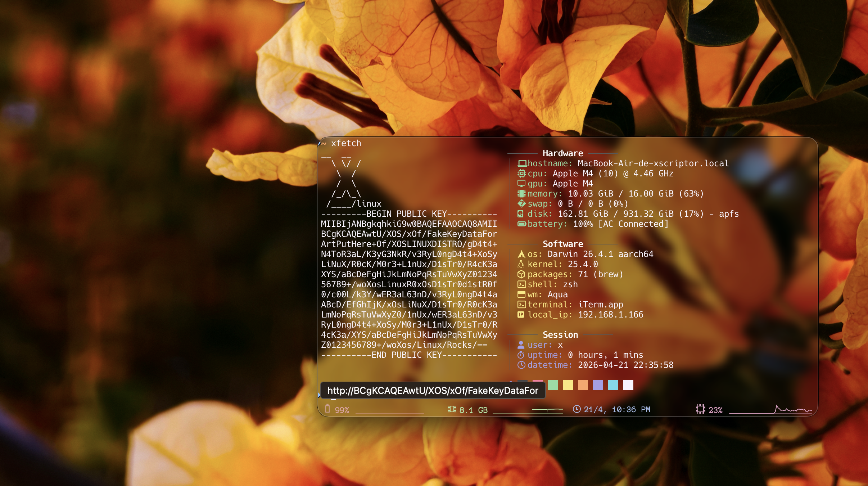The height and width of the screenshot is (486, 868).
Task: Click the http://BCgKCAQEAwtU URL tooltip
Action: point(433,391)
